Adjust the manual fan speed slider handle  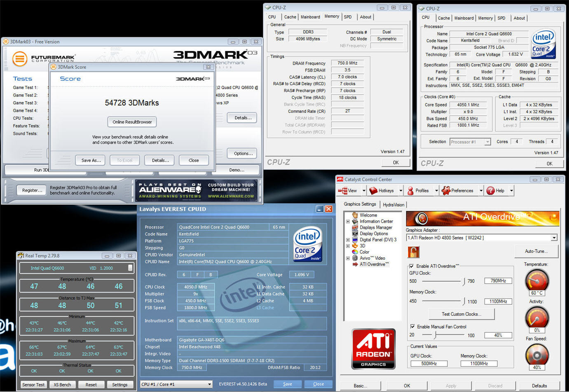434,336
